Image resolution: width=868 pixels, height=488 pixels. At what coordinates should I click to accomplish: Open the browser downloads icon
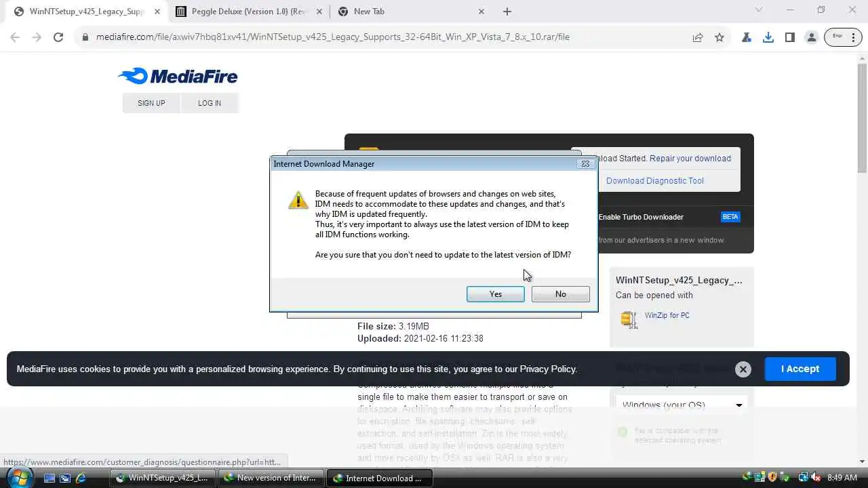click(x=768, y=37)
